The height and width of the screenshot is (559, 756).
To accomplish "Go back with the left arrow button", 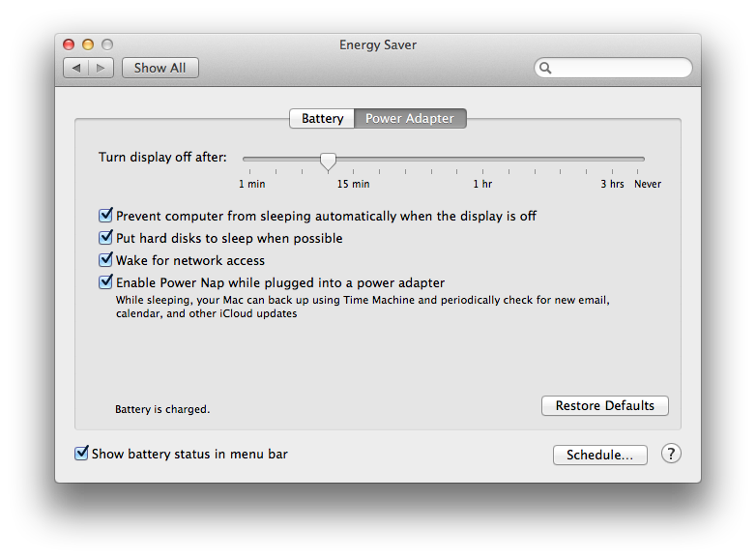I will tap(75, 68).
